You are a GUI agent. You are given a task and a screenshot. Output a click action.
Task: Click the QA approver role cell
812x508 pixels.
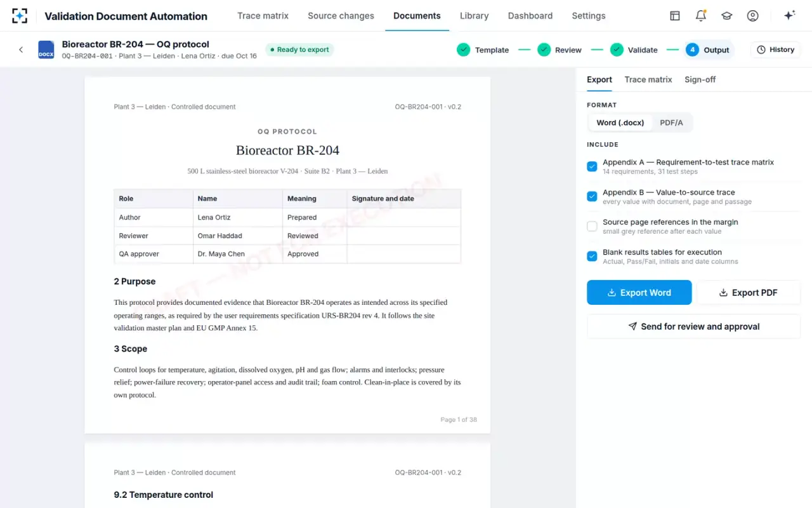click(x=154, y=254)
